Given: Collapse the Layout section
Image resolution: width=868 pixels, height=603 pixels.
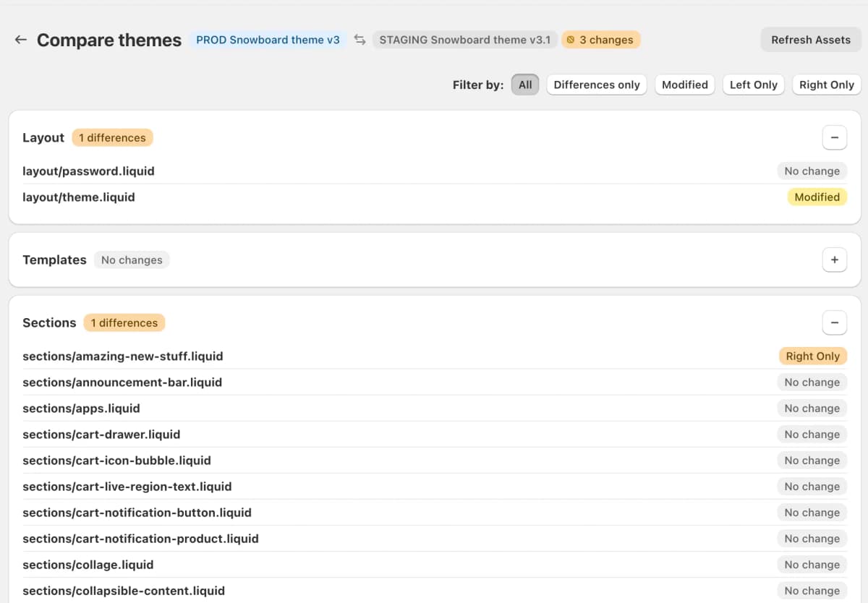Looking at the screenshot, I should pos(835,137).
